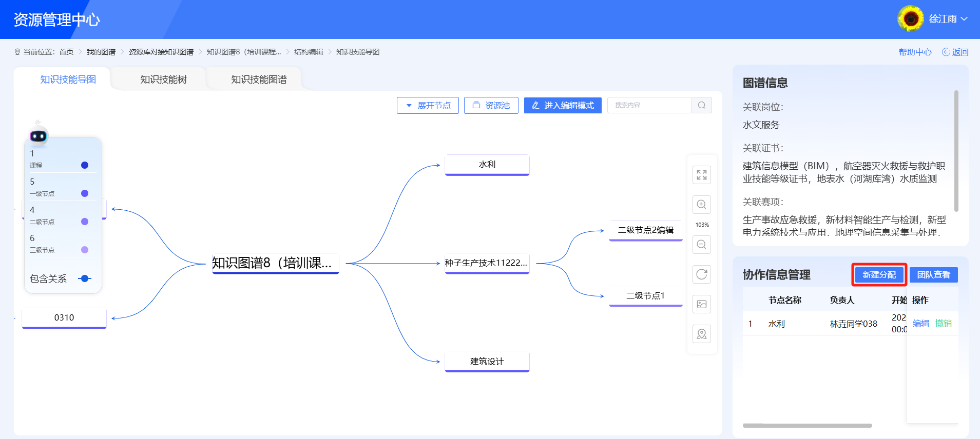Zoom in on the mind map
The width and height of the screenshot is (980, 439).
702,204
